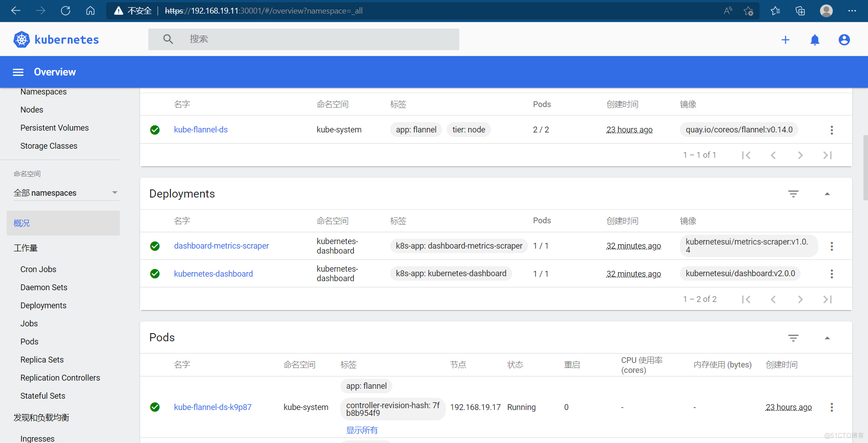
Task: Click the browser back arrow
Action: 16,10
